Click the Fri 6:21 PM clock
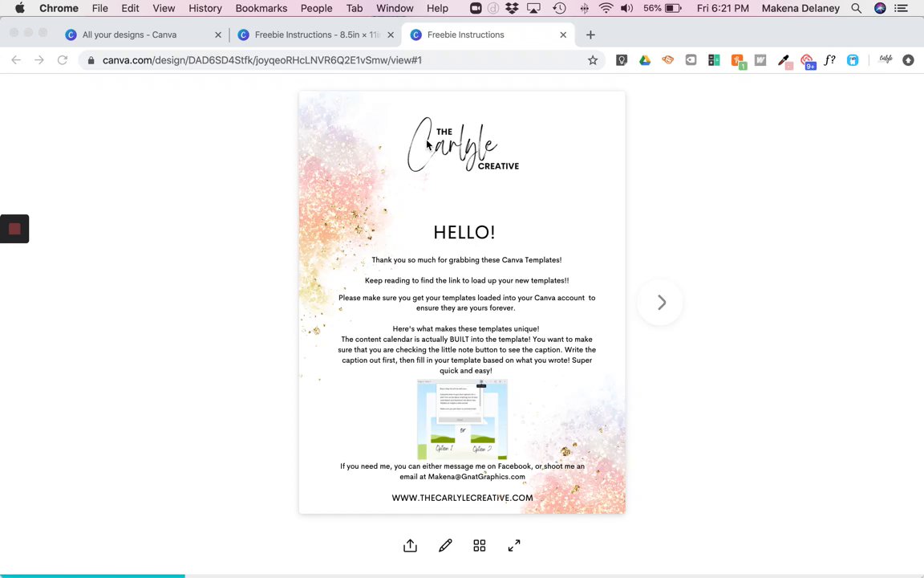 (723, 8)
